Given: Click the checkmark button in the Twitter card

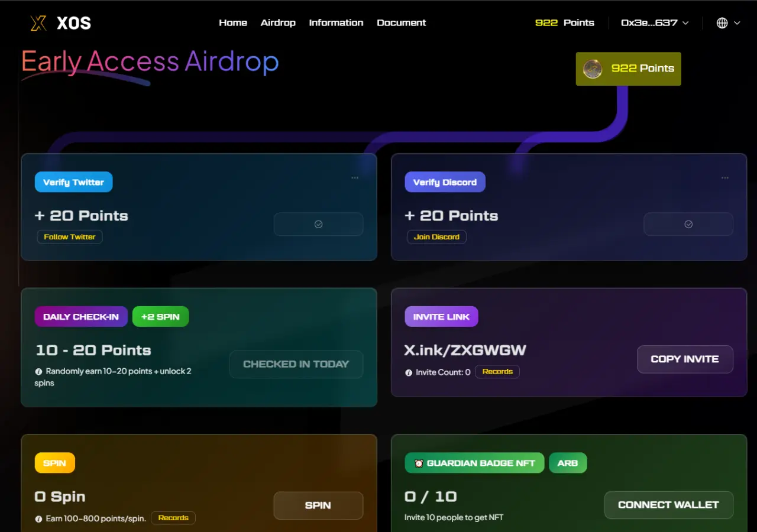Looking at the screenshot, I should coord(318,224).
